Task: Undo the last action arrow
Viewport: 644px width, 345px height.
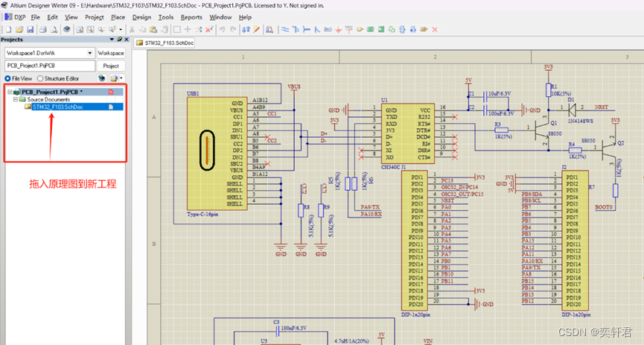Action: tap(222, 30)
